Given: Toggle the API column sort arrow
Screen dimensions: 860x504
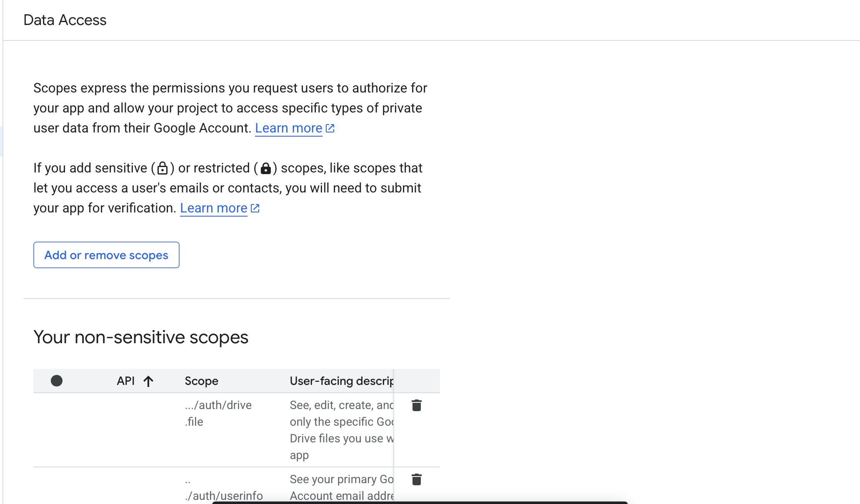Looking at the screenshot, I should point(149,381).
